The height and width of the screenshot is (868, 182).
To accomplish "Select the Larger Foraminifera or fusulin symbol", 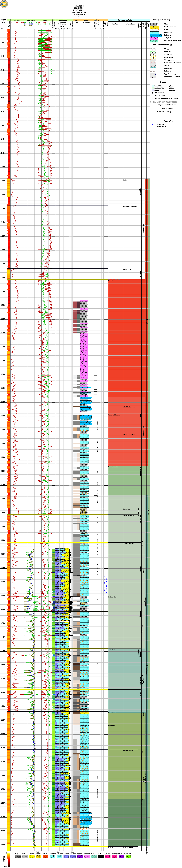I will coord(152,98).
